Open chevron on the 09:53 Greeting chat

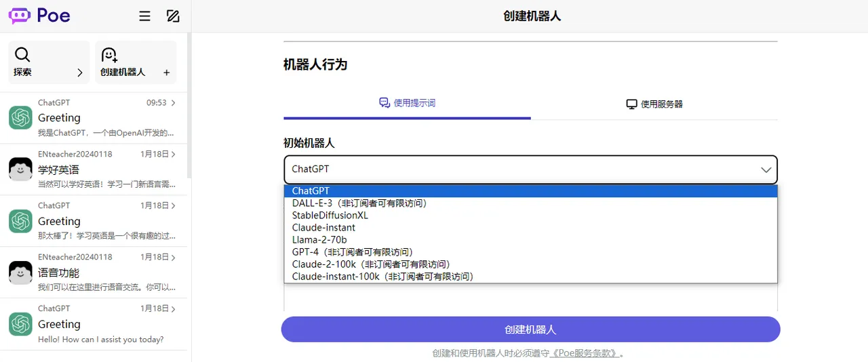tap(174, 103)
